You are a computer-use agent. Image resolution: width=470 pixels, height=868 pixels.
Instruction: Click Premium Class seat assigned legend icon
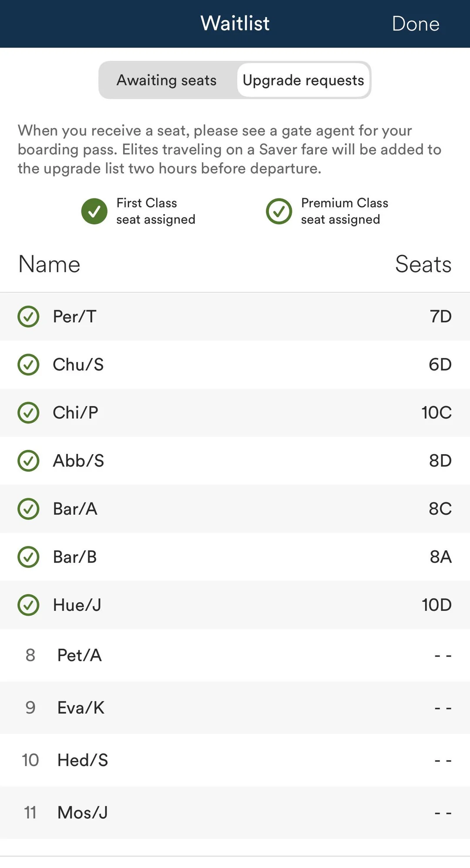pos(279,211)
